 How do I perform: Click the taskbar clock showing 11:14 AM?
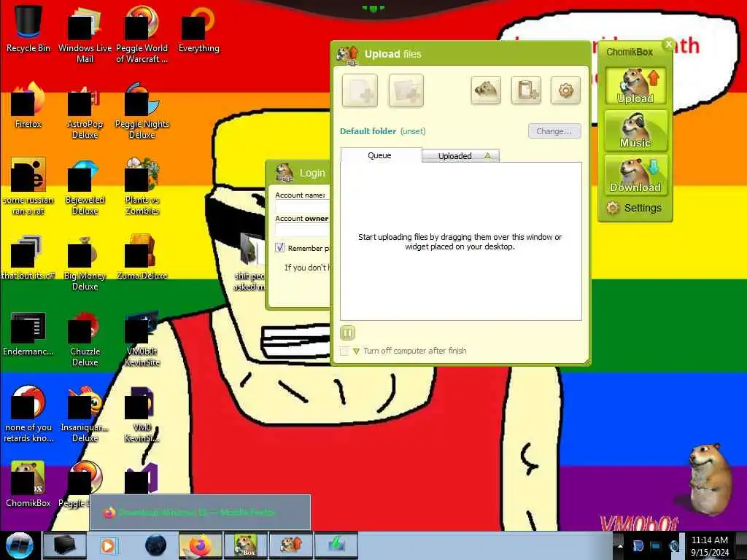click(x=709, y=545)
